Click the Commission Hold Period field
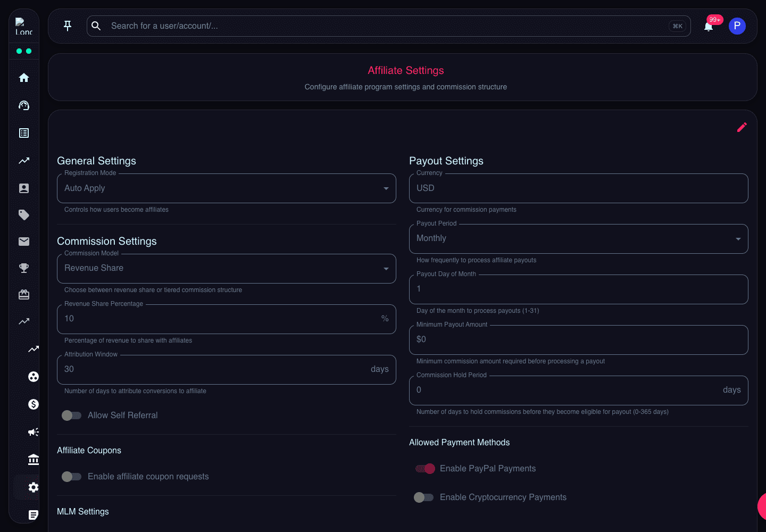The height and width of the screenshot is (532, 766). [x=579, y=390]
